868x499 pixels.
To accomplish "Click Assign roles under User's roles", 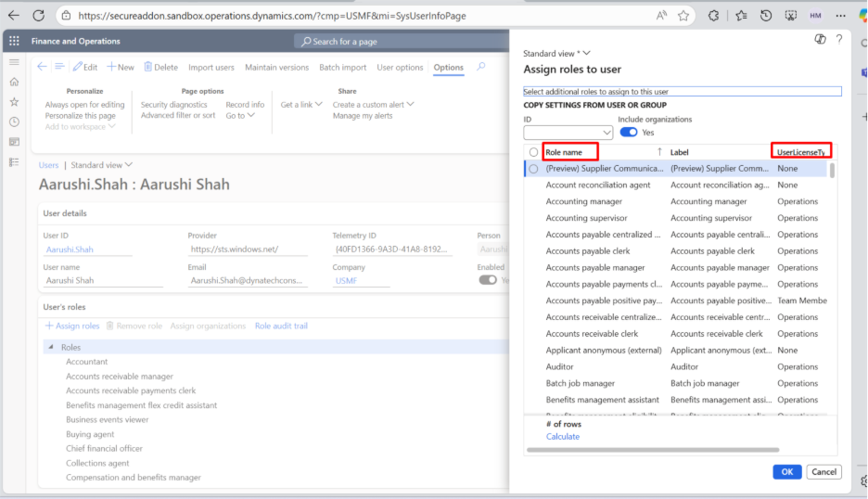I will (x=72, y=326).
